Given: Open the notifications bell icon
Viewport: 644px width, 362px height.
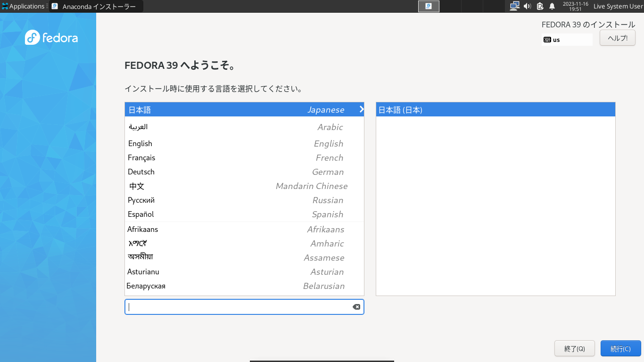Looking at the screenshot, I should pos(552,6).
